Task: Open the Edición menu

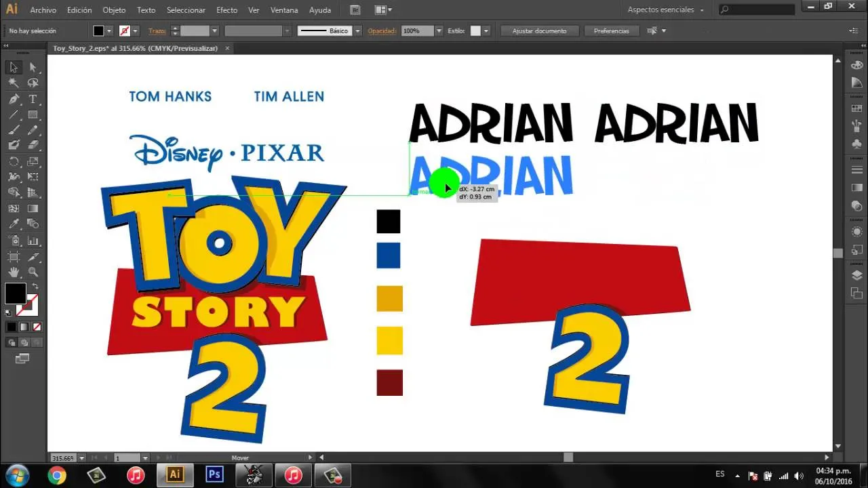Action: (79, 10)
